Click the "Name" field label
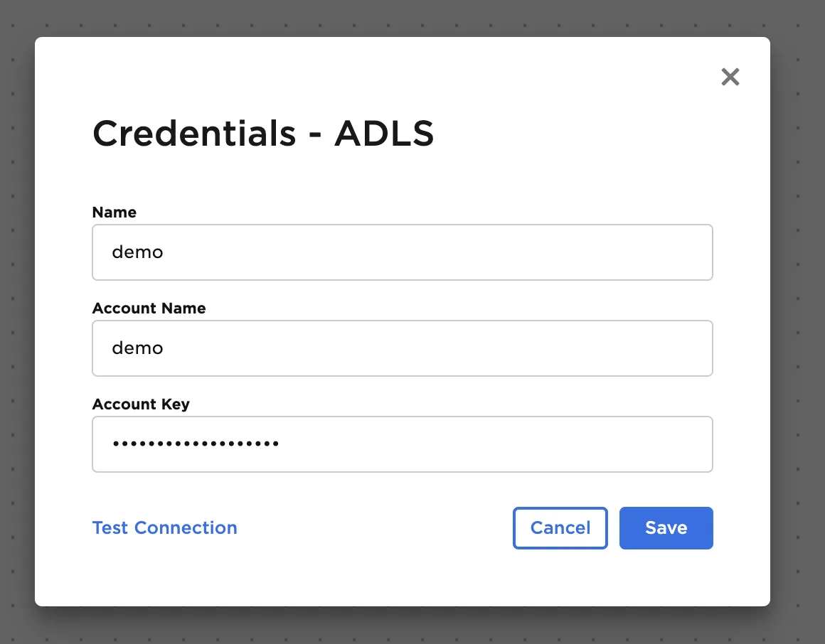825x644 pixels. coord(115,213)
